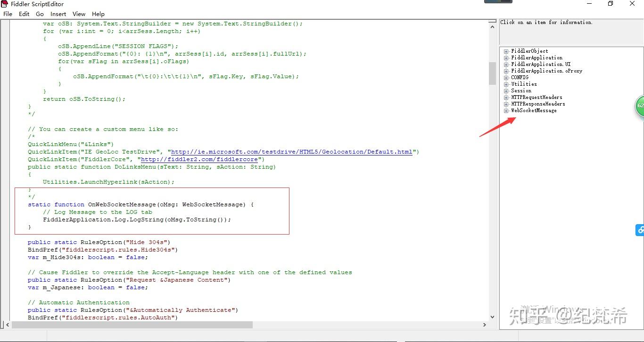Click the horizontal scrollbar right arrow
The width and height of the screenshot is (644, 342).
pos(485,325)
